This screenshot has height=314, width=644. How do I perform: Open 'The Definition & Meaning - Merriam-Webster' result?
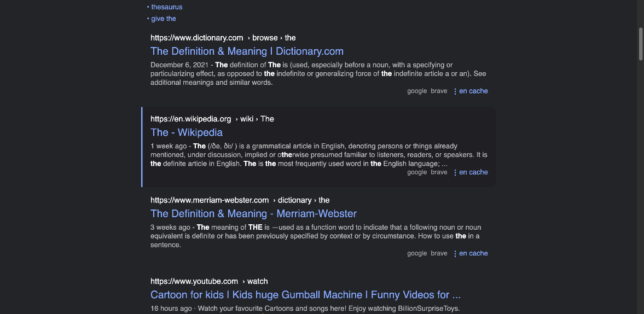coord(253,214)
